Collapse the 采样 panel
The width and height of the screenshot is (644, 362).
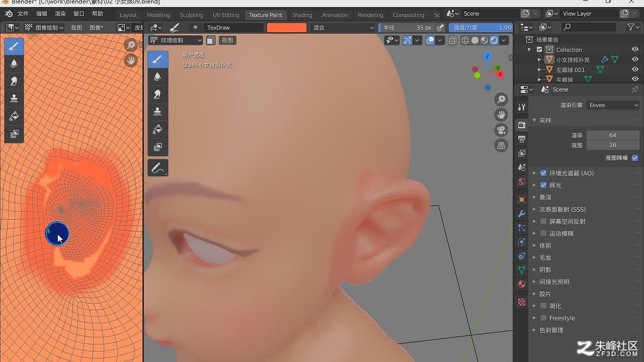[545, 121]
